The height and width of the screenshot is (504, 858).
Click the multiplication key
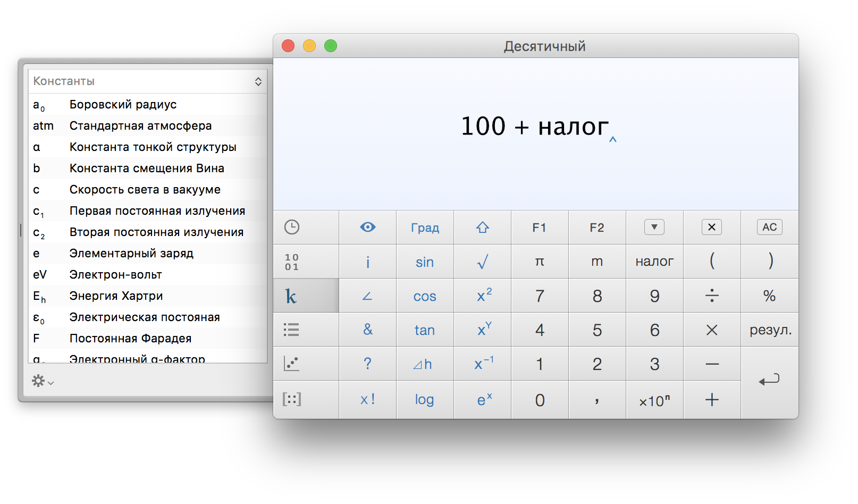pyautogui.click(x=712, y=330)
